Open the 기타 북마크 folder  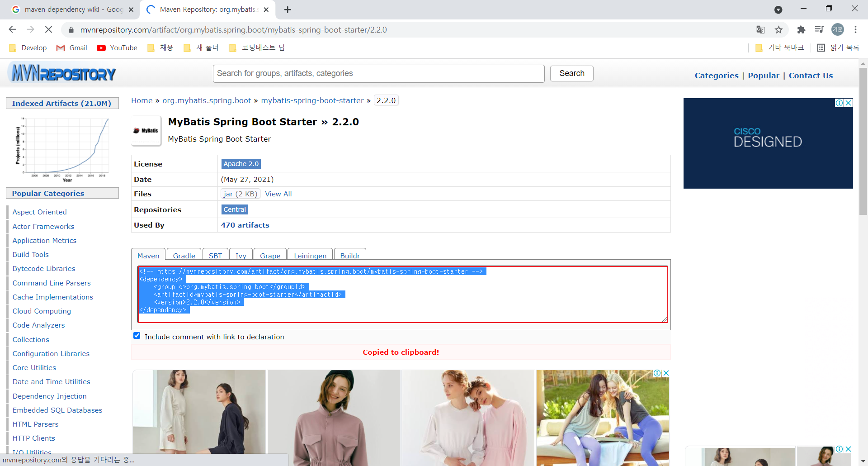tap(779, 48)
